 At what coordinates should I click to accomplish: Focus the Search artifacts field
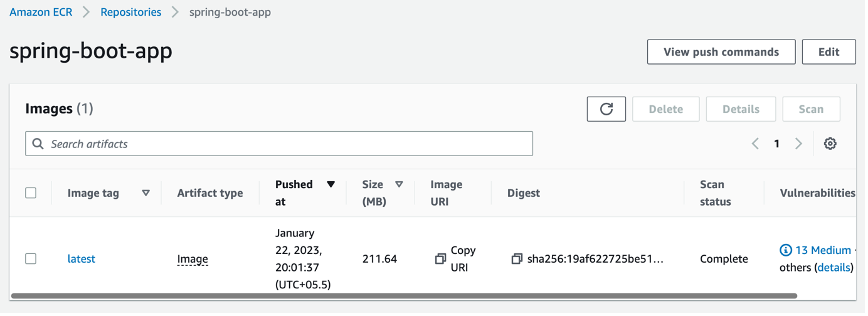point(280,144)
